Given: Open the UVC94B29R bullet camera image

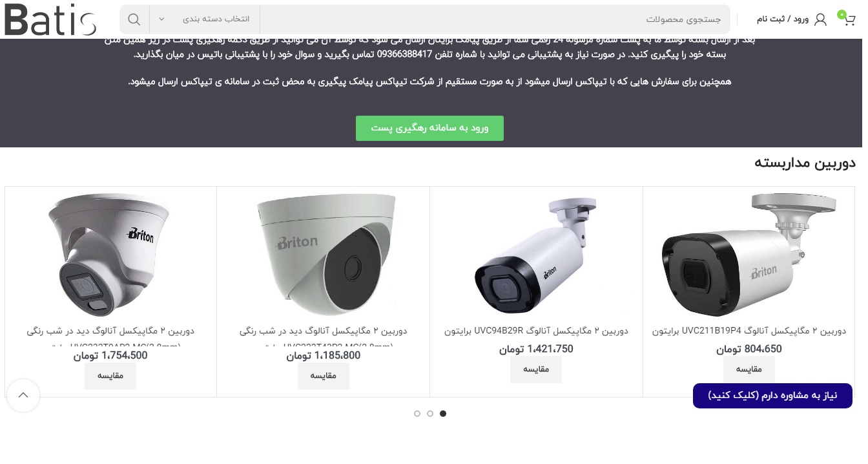Looking at the screenshot, I should [x=536, y=255].
